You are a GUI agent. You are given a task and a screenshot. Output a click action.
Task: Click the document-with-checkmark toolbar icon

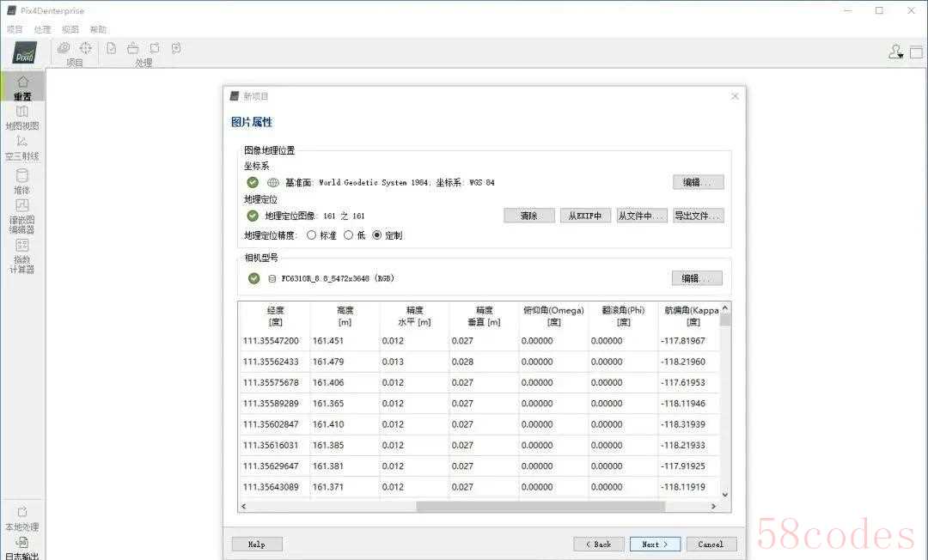111,48
